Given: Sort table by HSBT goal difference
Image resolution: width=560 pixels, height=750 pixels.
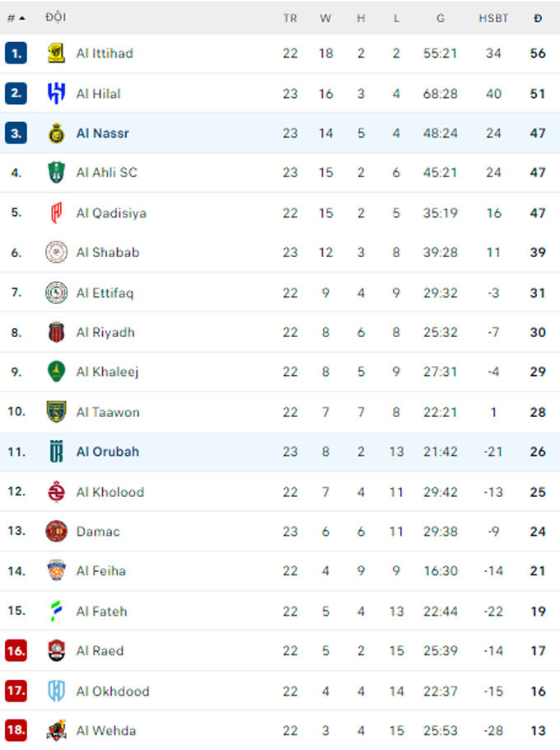Looking at the screenshot, I should [493, 18].
